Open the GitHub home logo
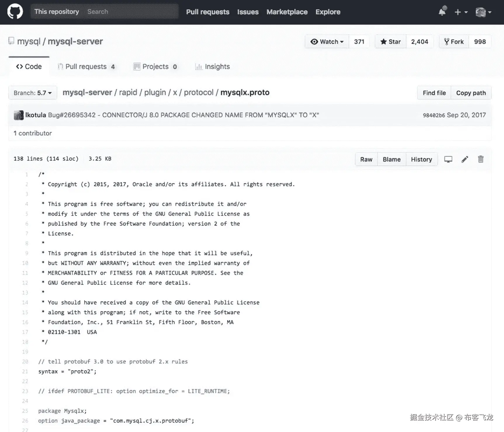This screenshot has width=504, height=432. [x=15, y=12]
